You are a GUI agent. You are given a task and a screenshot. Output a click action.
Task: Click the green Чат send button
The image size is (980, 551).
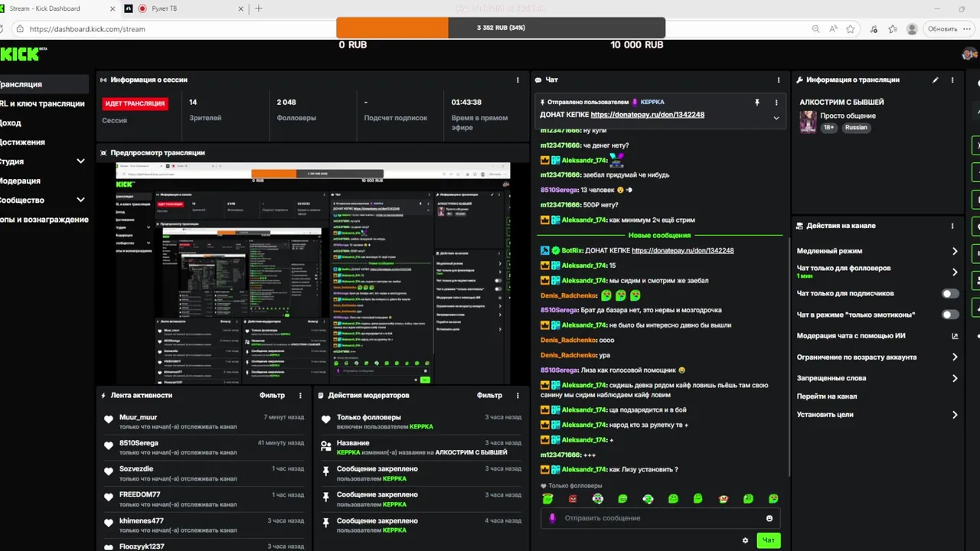tap(769, 540)
